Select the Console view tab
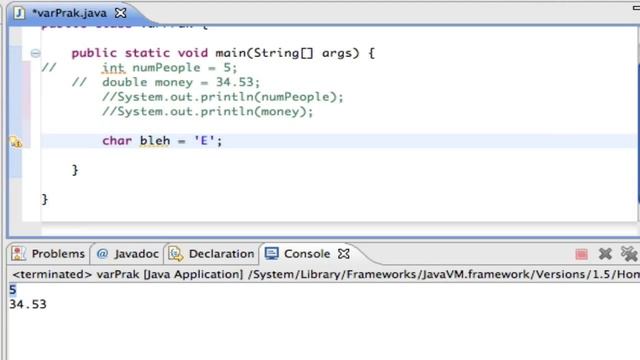Viewport: 640px width, 360px height. (x=307, y=254)
